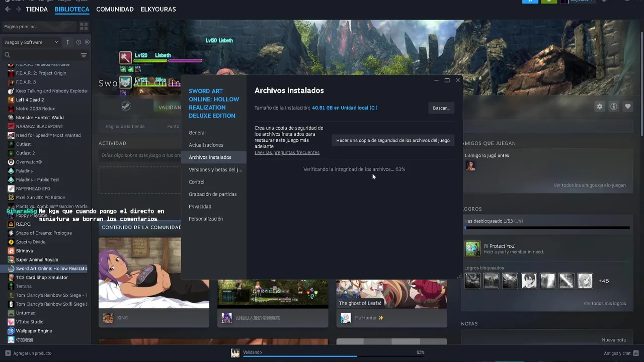Click the Steam logo icon under game title
Image resolution: width=644 pixels, height=362 pixels.
pyautogui.click(x=125, y=106)
